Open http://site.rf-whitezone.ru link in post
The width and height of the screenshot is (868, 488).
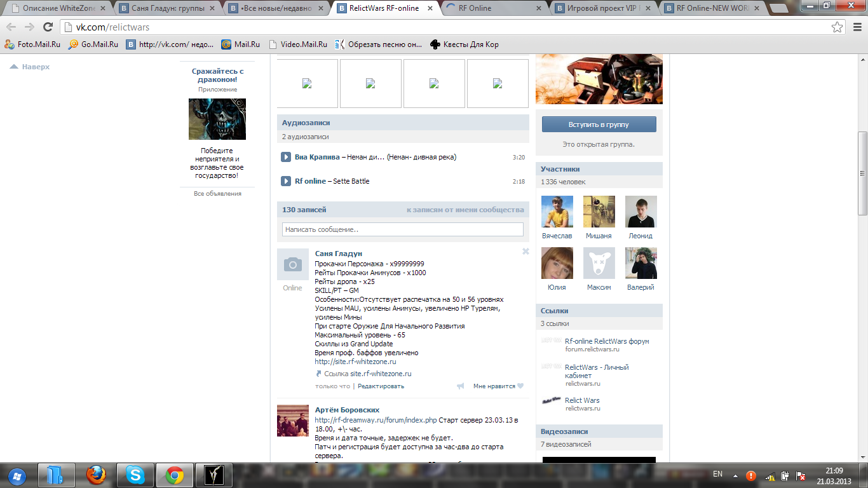coord(355,362)
